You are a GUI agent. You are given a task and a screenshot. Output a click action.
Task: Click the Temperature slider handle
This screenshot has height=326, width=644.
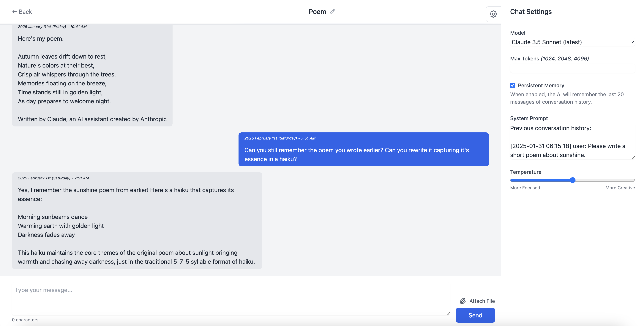(x=573, y=180)
